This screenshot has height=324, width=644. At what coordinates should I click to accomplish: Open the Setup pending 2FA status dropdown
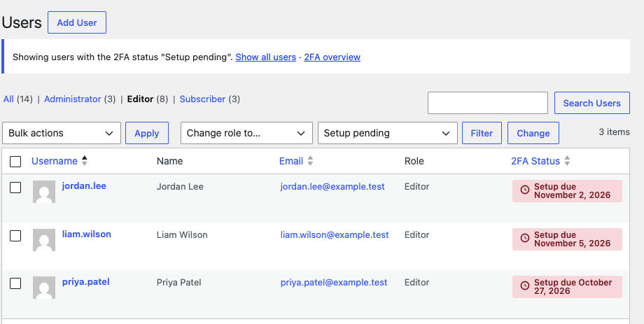388,133
